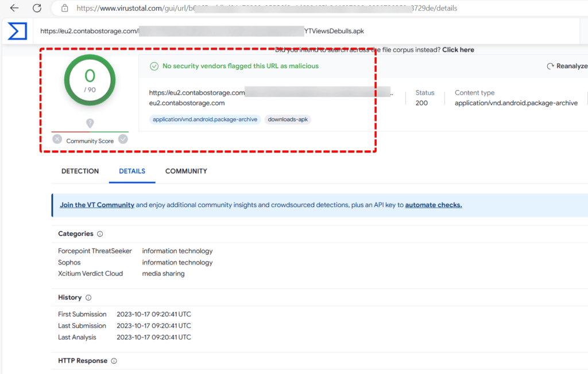This screenshot has width=588, height=374.
Task: Click the 'First Submission' label
Action: tap(82, 314)
